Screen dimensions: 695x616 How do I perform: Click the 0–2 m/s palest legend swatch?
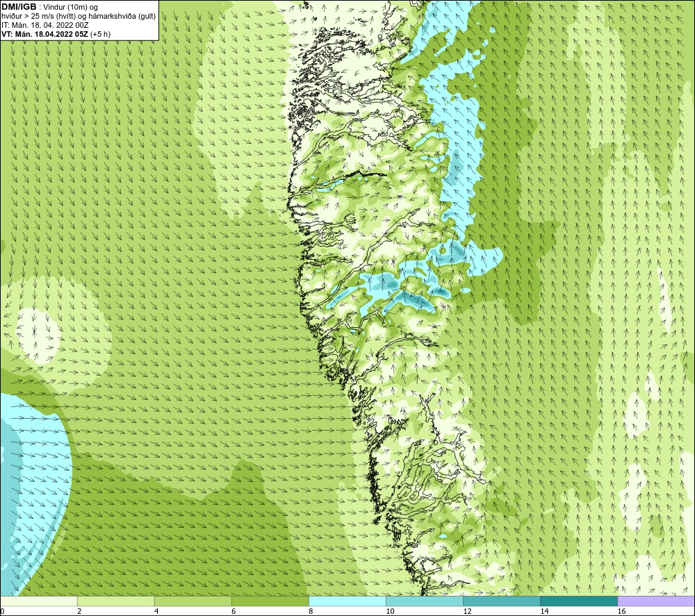click(39, 601)
